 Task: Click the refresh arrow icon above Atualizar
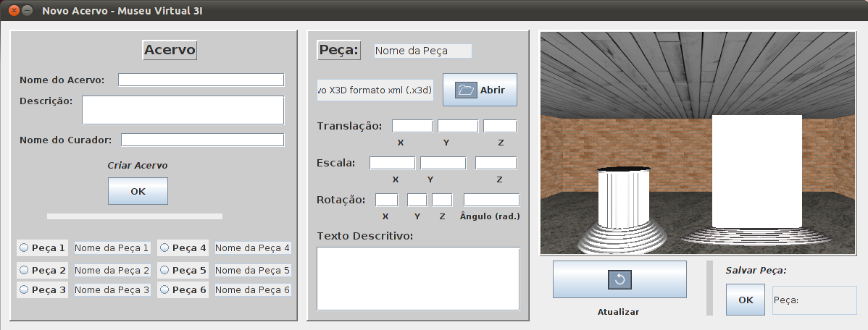click(x=619, y=279)
